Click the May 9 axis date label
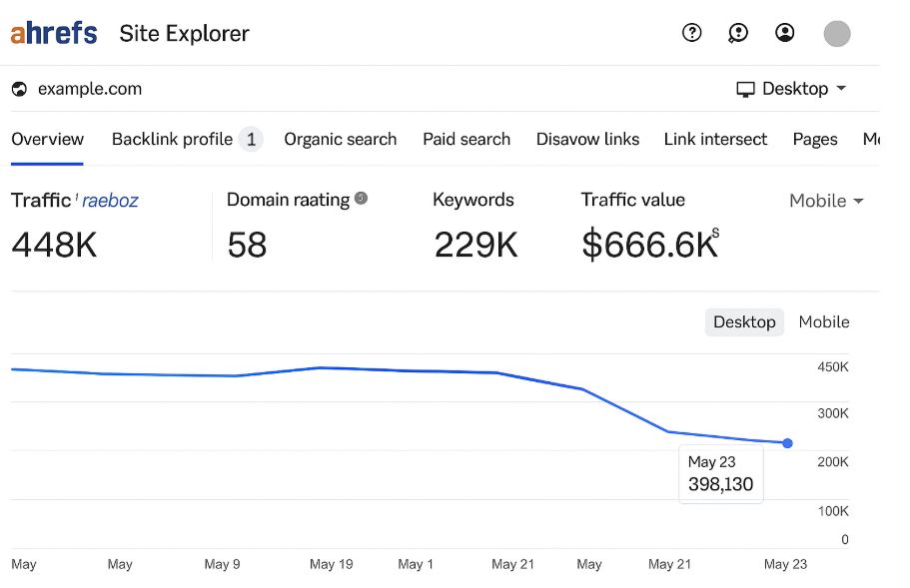 (x=222, y=564)
